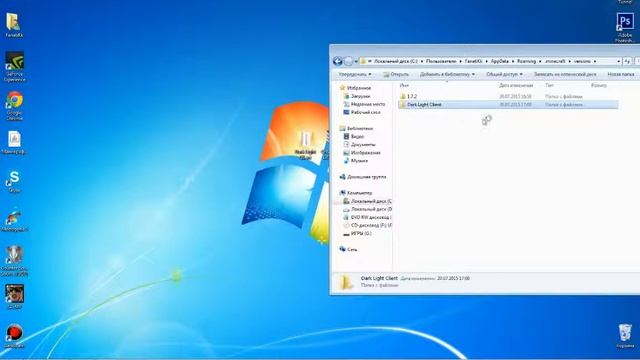Open the Музыка library
The width and height of the screenshot is (640, 360).
pyautogui.click(x=359, y=161)
